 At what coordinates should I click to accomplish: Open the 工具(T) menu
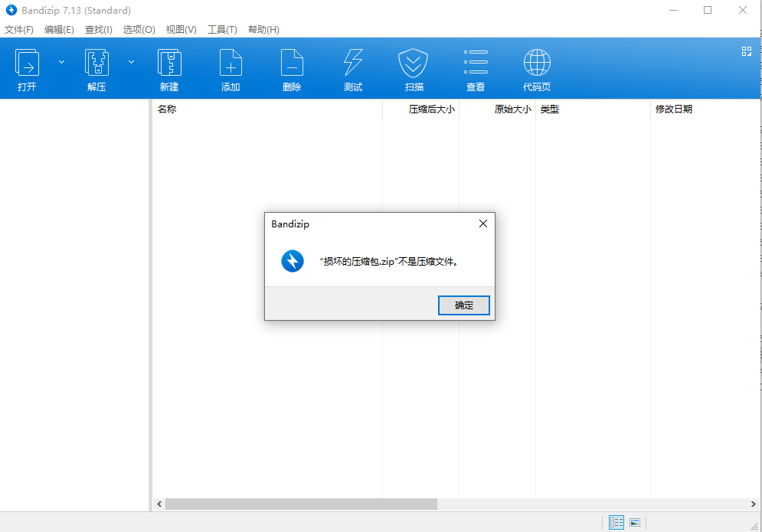pyautogui.click(x=223, y=30)
